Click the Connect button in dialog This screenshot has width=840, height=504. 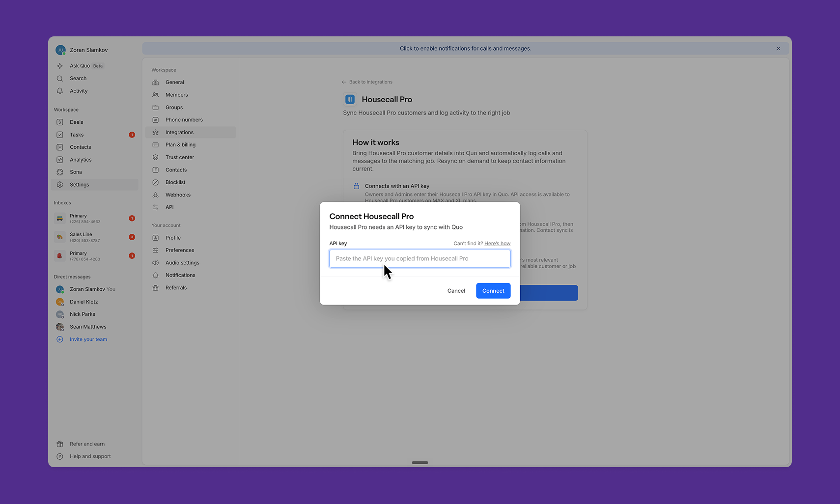(x=493, y=291)
